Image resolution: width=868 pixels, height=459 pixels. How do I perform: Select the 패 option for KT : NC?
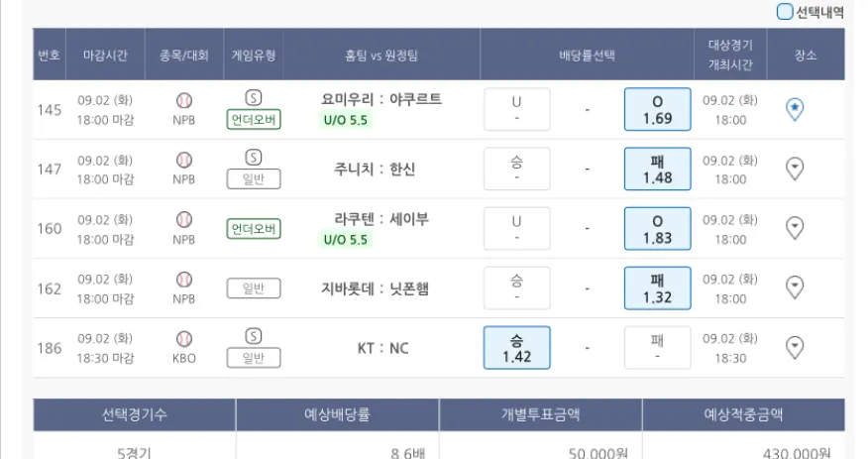[657, 348]
